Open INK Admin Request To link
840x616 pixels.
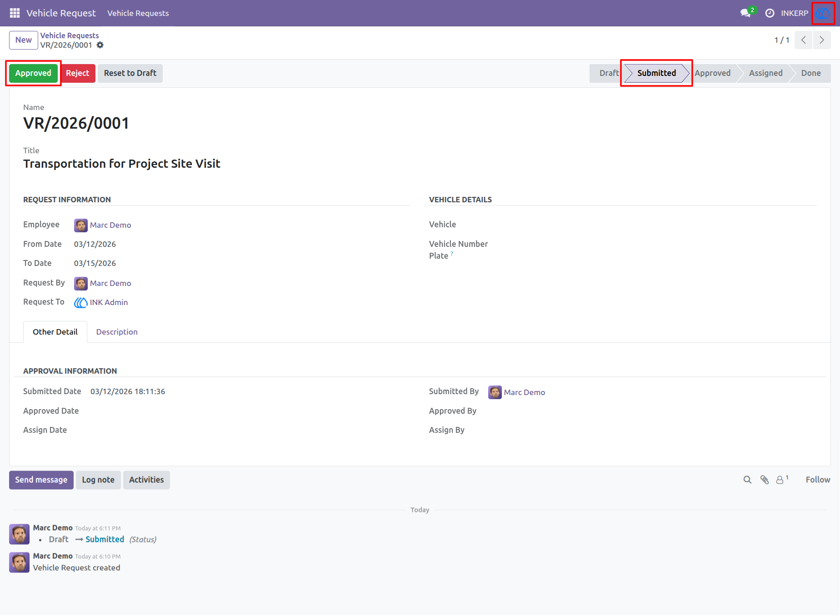click(109, 302)
